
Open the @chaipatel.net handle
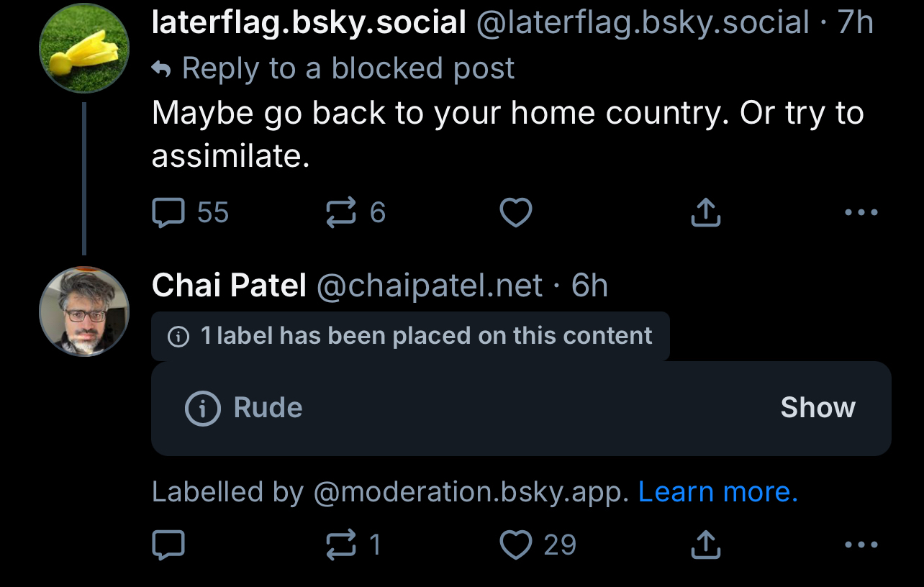click(x=429, y=286)
